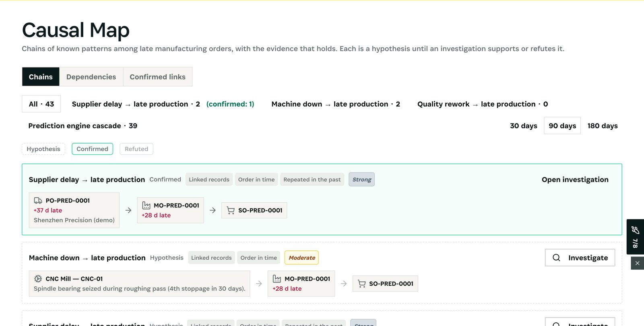Open SO-PRED-0001 card in the Machine down chain
The height and width of the screenshot is (326, 644).
click(385, 284)
